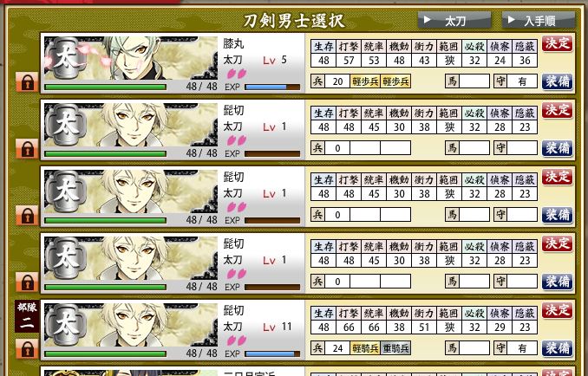
Task: Click the 部隊 二 squad badge
Action: point(27,315)
